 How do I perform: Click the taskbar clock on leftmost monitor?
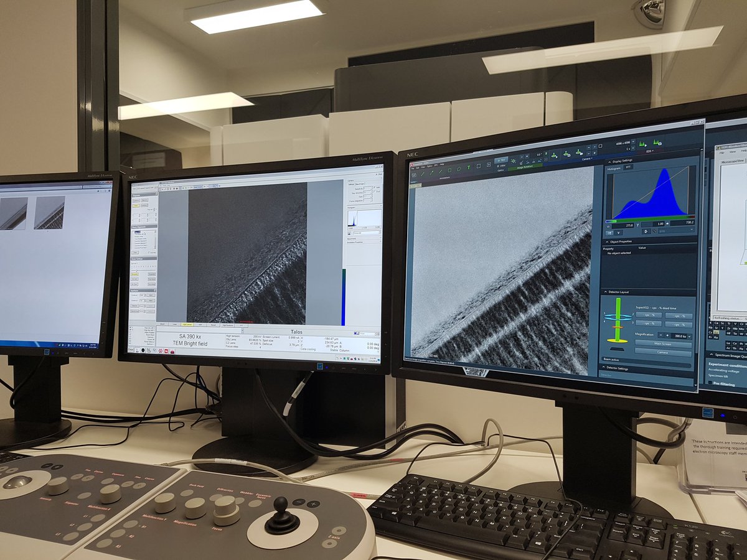pos(93,346)
